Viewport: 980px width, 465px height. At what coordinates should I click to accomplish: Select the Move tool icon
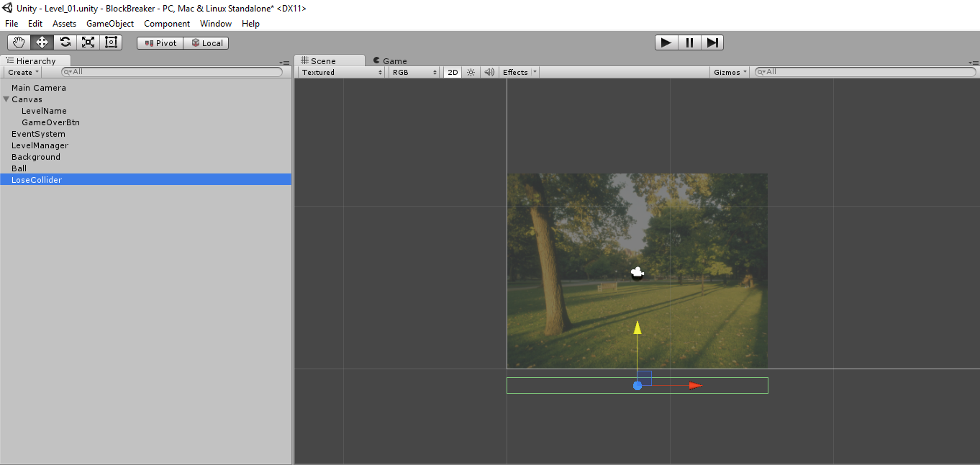(x=42, y=42)
